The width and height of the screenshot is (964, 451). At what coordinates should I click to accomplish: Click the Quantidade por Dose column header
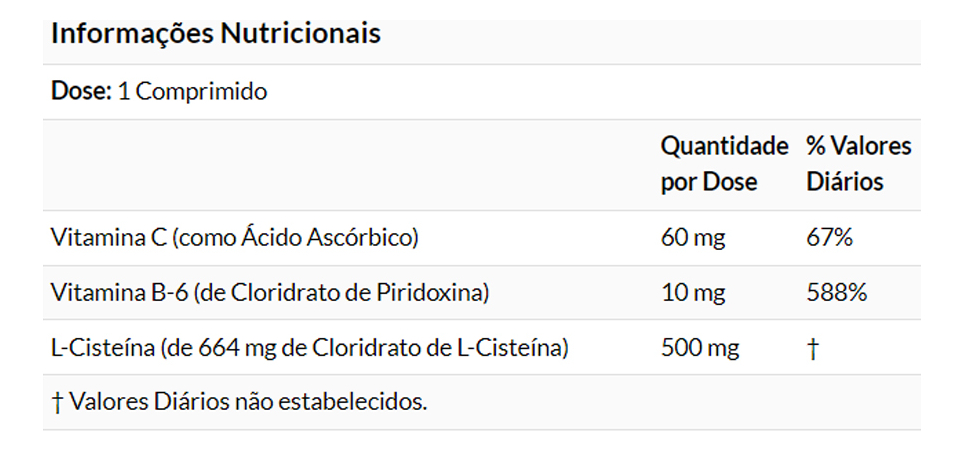(x=724, y=165)
